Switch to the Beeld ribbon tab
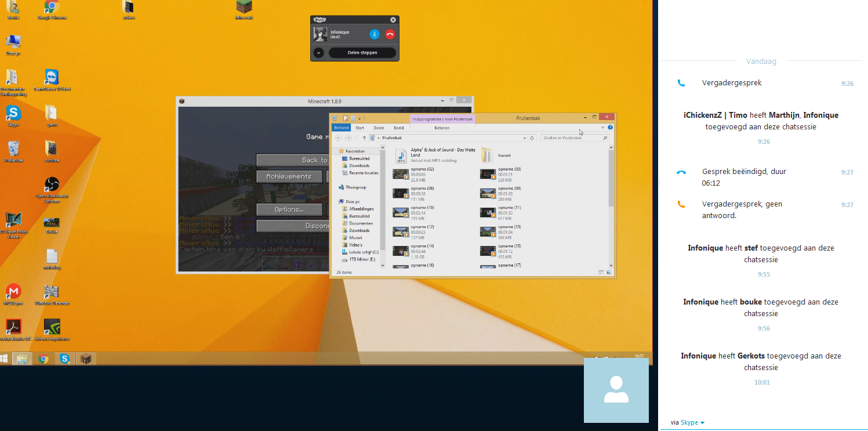Image resolution: width=868 pixels, height=431 pixels. (x=399, y=128)
